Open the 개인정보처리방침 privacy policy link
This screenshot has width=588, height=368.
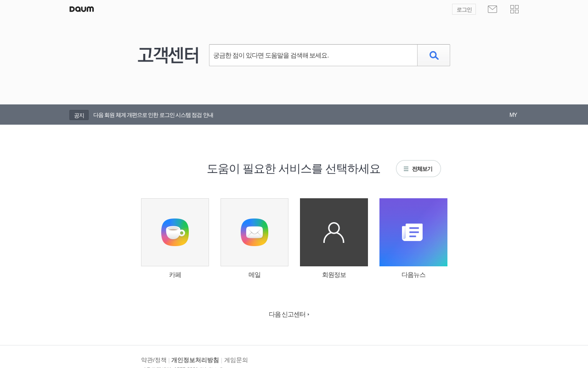pyautogui.click(x=195, y=360)
